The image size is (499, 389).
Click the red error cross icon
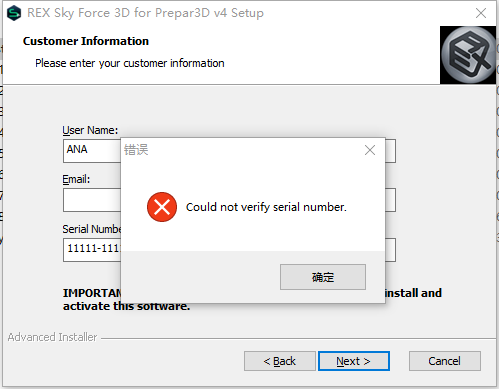tap(162, 207)
